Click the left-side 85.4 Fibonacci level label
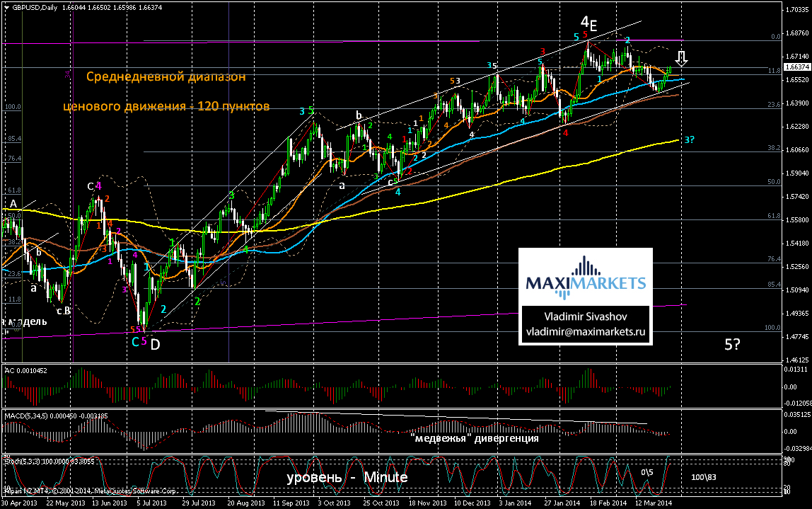The width and height of the screenshot is (812, 509). pos(14,139)
